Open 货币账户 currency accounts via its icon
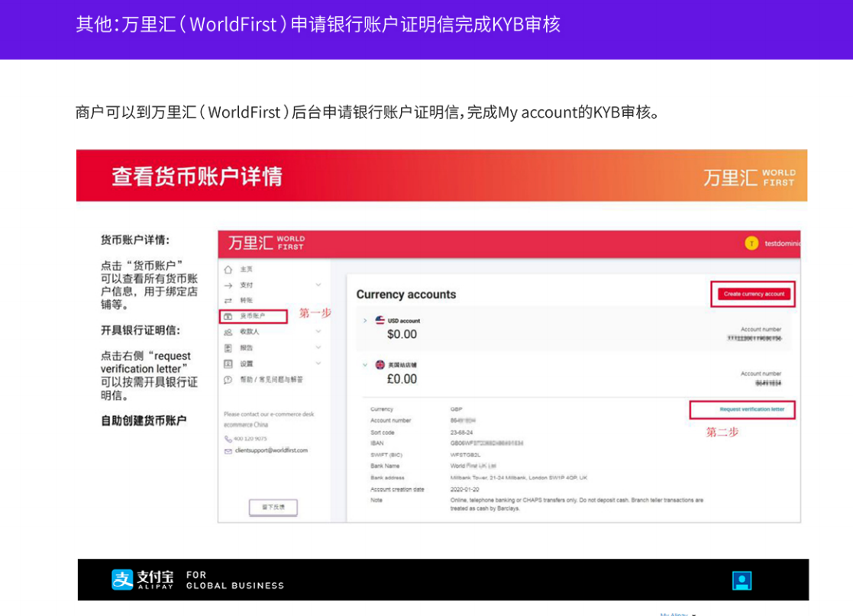Viewport: 853px width, 616px height. coord(227,314)
